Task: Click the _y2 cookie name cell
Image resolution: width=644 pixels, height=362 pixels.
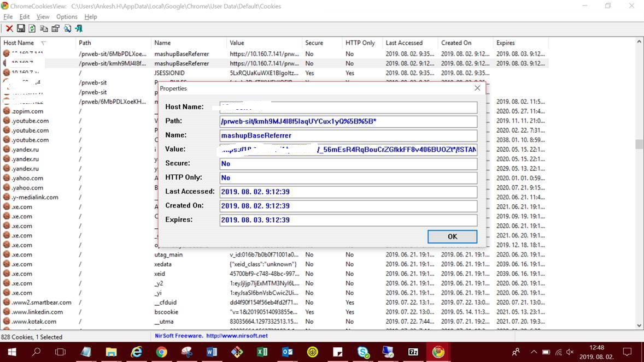Action: tap(159, 283)
